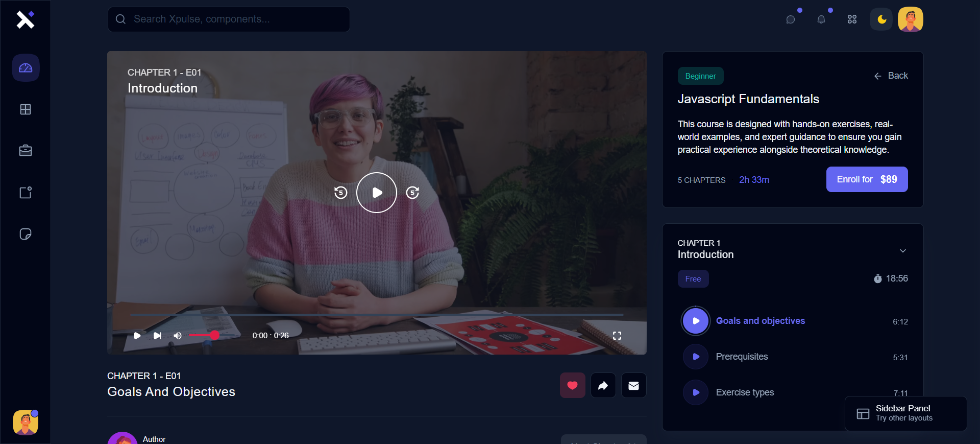Screen dimensions: 980x444
Task: Open the user avatar menu in header
Action: 910,19
